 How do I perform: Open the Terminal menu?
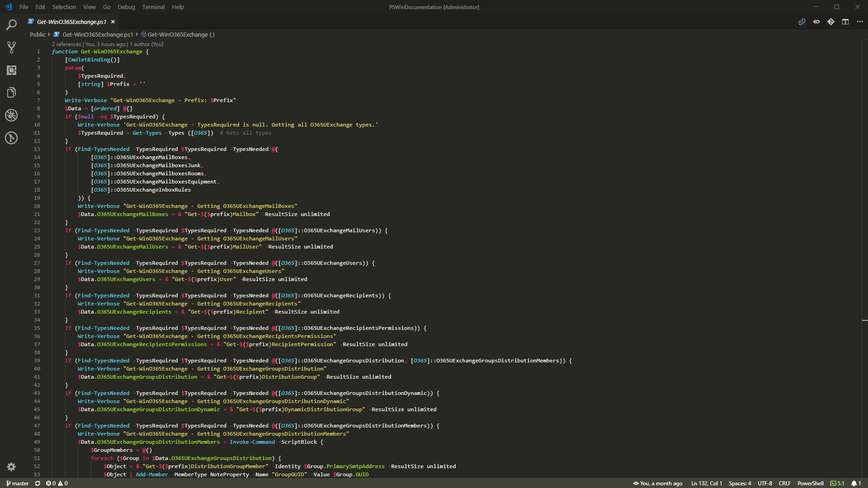(153, 7)
